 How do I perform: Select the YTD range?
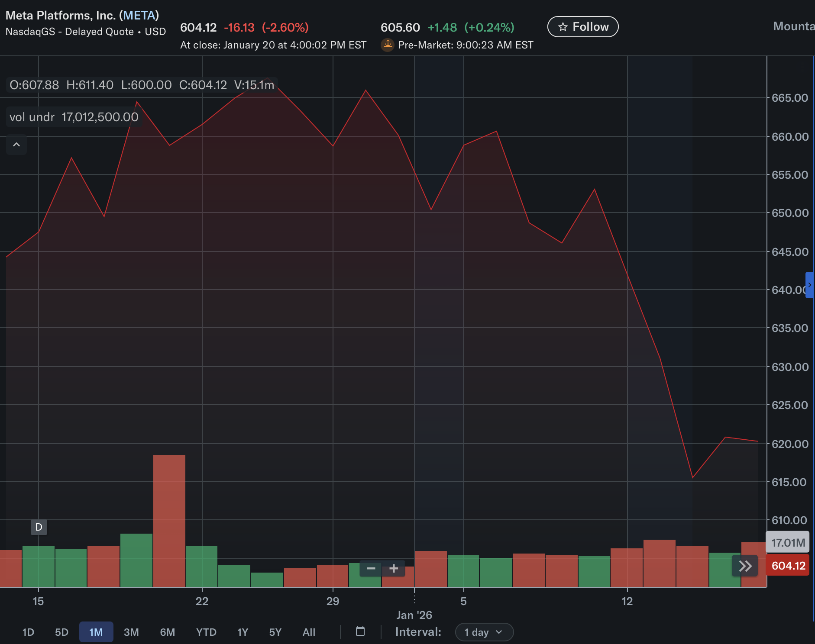click(x=206, y=632)
